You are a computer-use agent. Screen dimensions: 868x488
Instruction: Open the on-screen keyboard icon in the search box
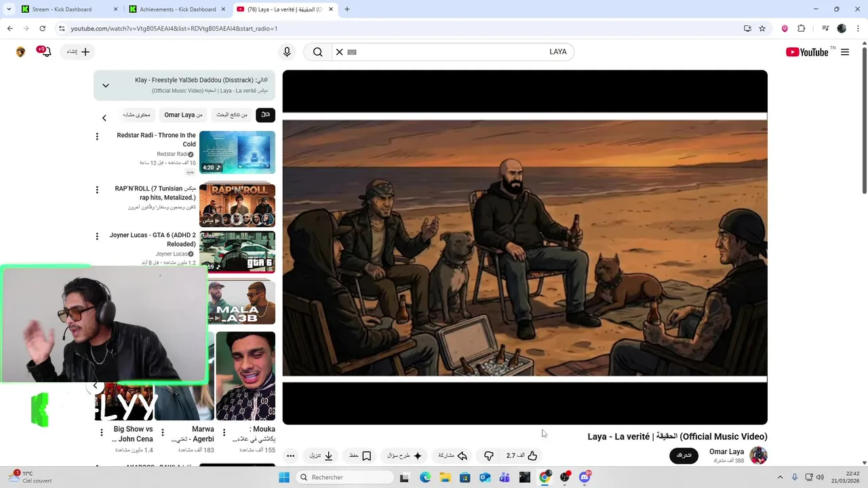click(x=352, y=52)
